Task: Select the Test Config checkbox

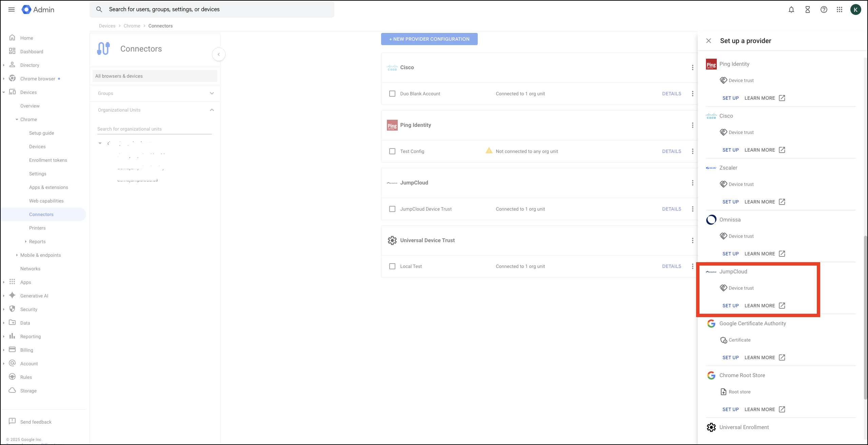Action: pyautogui.click(x=392, y=151)
